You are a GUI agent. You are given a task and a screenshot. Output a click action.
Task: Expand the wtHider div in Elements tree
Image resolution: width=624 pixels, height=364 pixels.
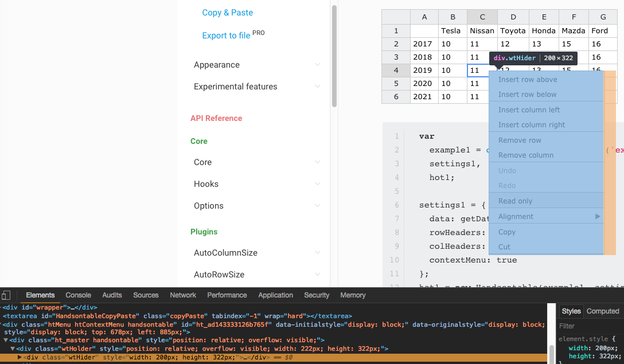(x=19, y=358)
